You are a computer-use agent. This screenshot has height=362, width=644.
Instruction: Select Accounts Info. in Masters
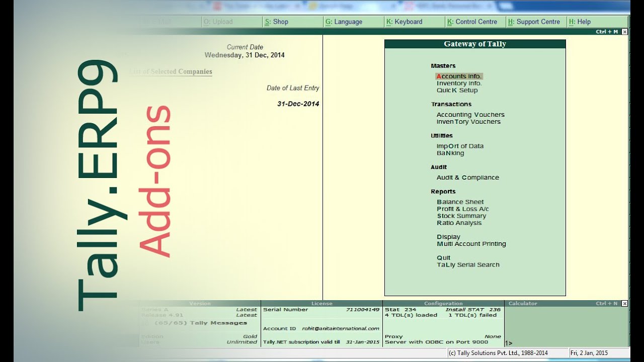coord(459,76)
